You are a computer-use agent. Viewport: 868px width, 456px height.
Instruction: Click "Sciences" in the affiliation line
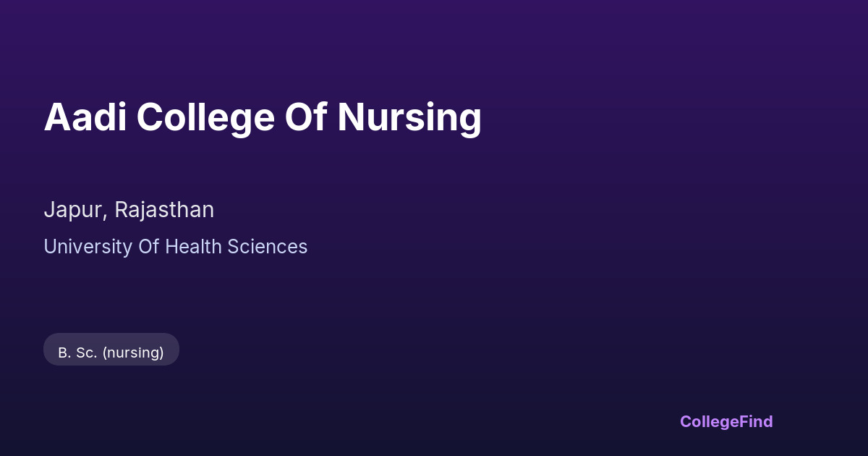coord(268,247)
